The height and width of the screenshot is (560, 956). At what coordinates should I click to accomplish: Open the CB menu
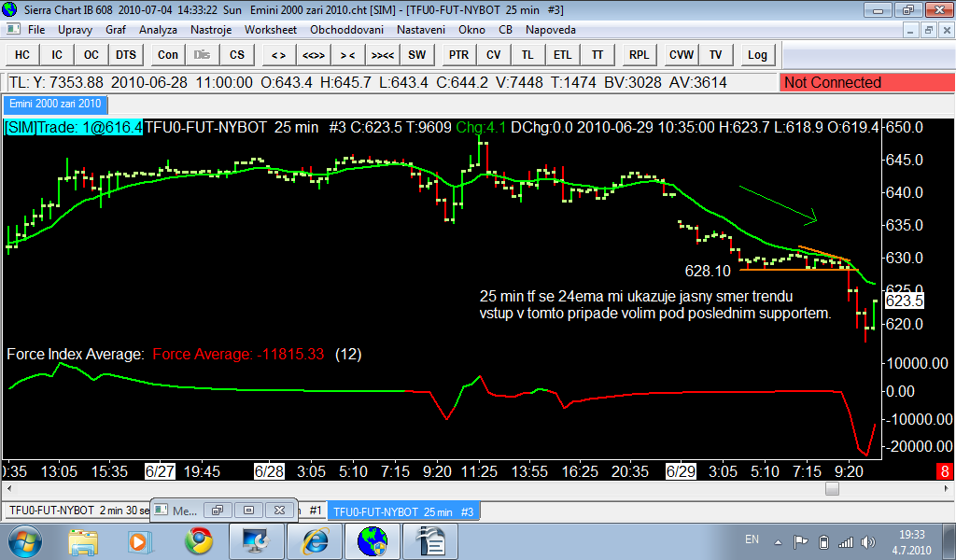click(505, 30)
